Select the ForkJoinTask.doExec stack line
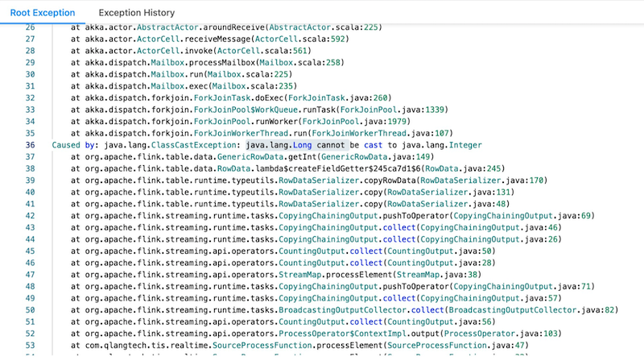This screenshot has height=361, width=644. coord(231,98)
